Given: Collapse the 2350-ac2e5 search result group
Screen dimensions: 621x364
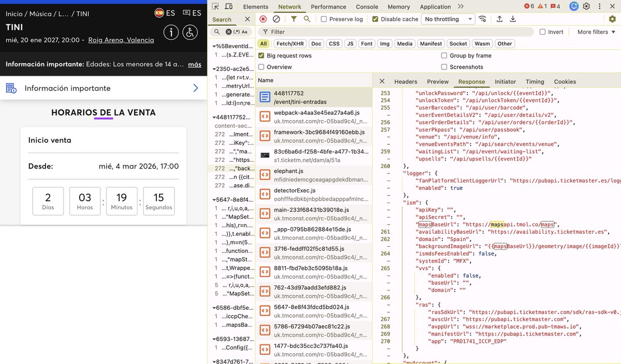Looking at the screenshot, I should pos(214,69).
